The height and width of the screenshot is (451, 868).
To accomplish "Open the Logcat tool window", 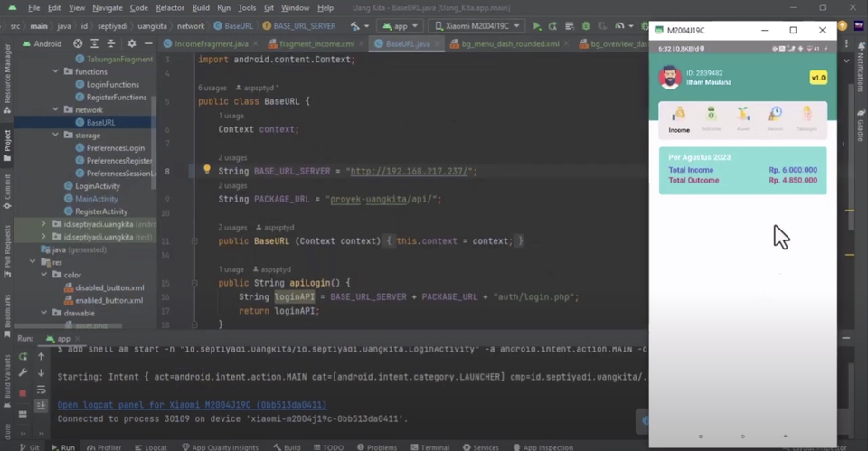I will coord(151,447).
